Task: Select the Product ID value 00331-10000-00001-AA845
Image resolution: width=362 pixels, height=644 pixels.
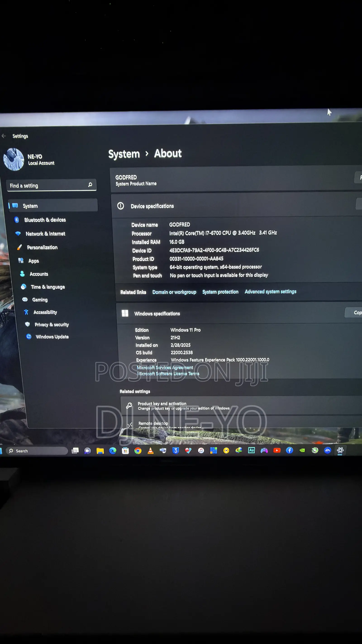Action: coord(196,259)
